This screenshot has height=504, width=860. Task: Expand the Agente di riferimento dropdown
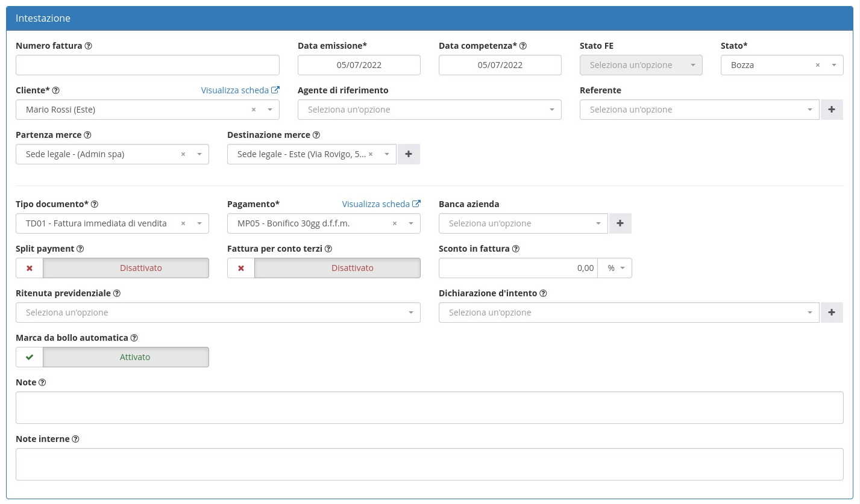tap(429, 110)
